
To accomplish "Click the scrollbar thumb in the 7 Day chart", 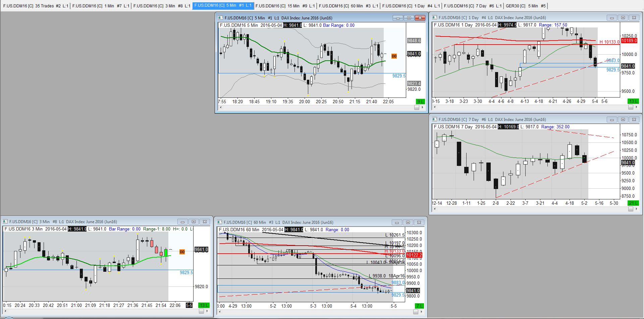I will [x=631, y=209].
